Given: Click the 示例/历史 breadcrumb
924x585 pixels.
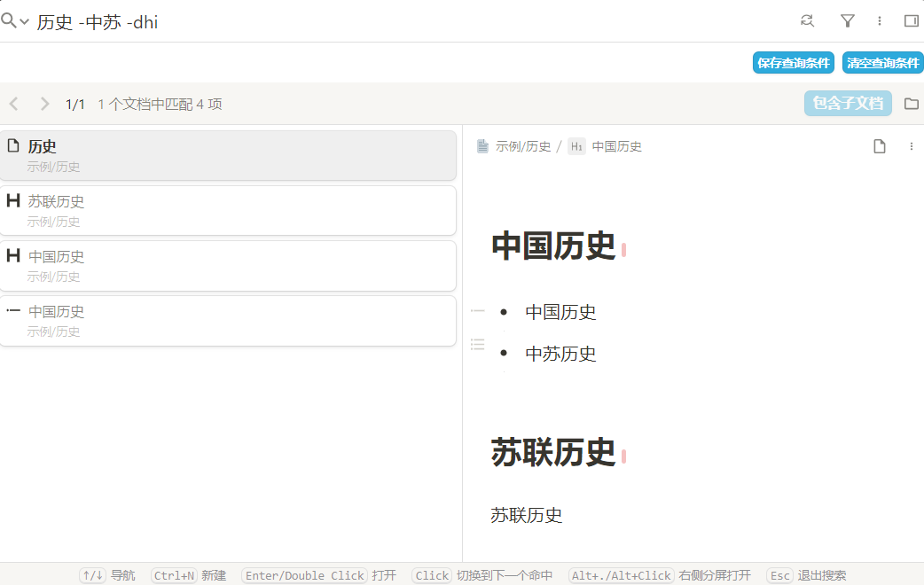Looking at the screenshot, I should click(513, 146).
